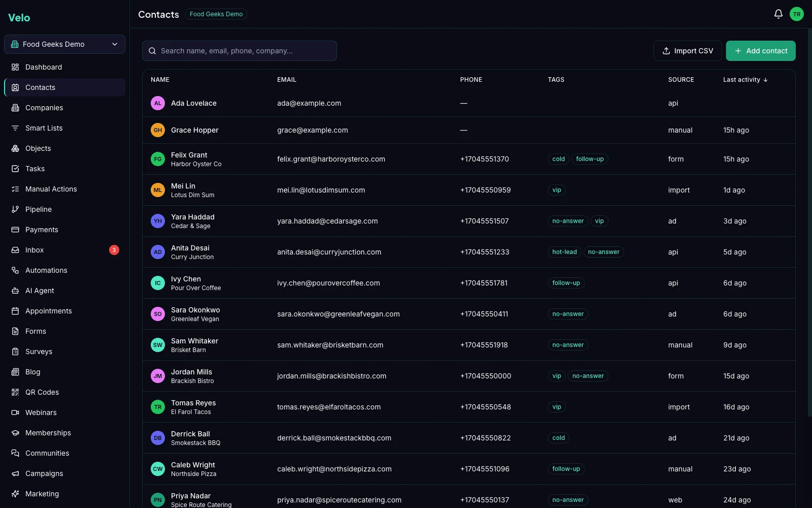The height and width of the screenshot is (508, 812).
Task: Click the Memberships icon
Action: click(15, 433)
